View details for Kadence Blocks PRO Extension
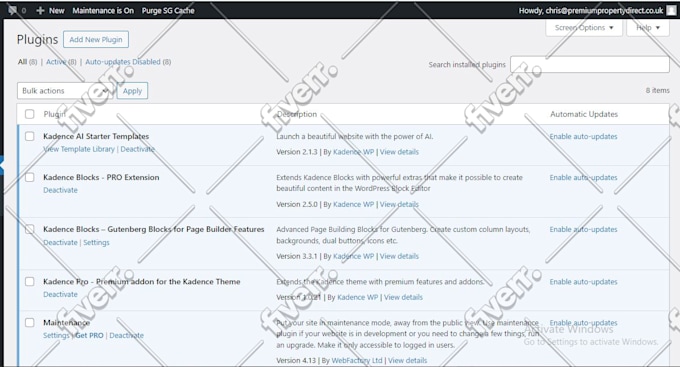The width and height of the screenshot is (680, 367). click(x=399, y=204)
